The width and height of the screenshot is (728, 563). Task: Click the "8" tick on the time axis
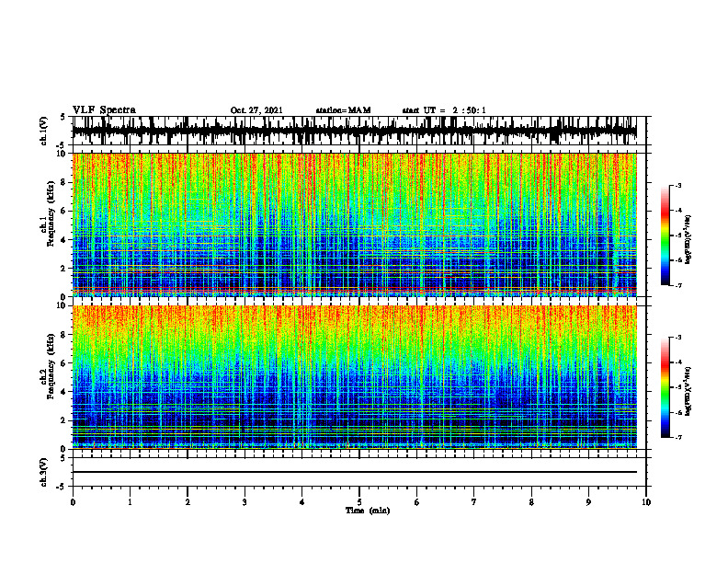(x=531, y=502)
